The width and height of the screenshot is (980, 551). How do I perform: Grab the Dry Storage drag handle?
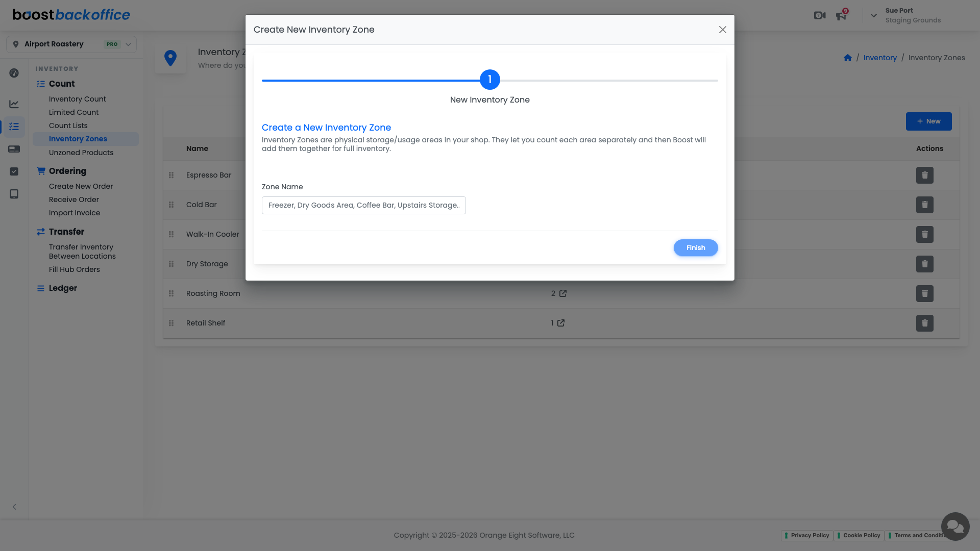[171, 264]
